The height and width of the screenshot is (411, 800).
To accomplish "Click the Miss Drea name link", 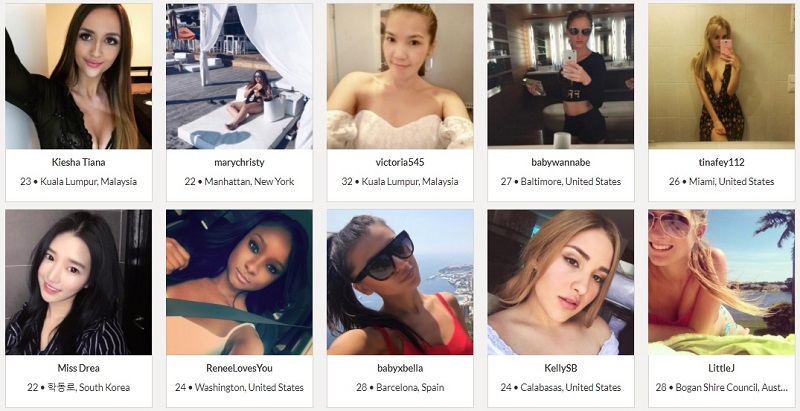I will (x=79, y=368).
